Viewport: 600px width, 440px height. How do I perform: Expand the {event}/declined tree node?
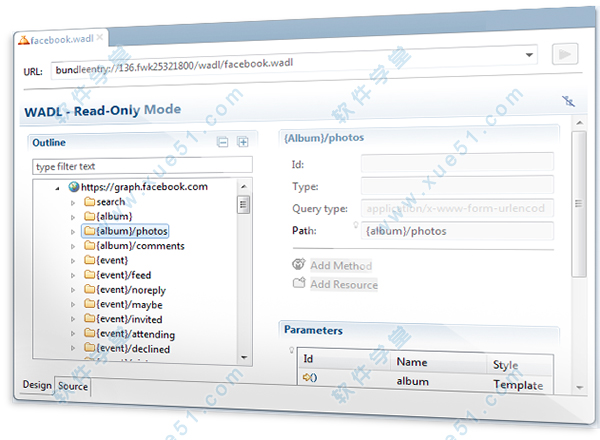coord(73,348)
